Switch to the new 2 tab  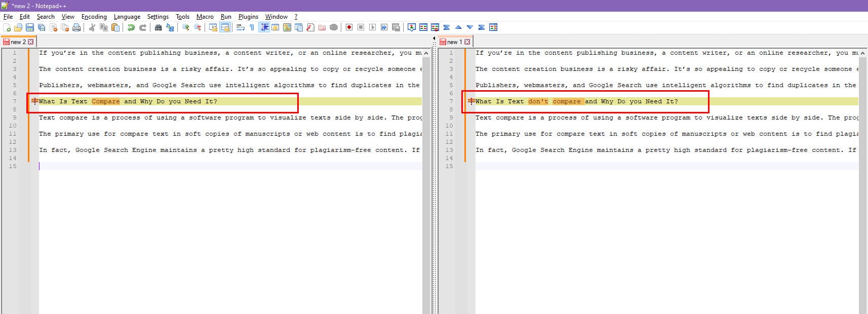pos(18,42)
